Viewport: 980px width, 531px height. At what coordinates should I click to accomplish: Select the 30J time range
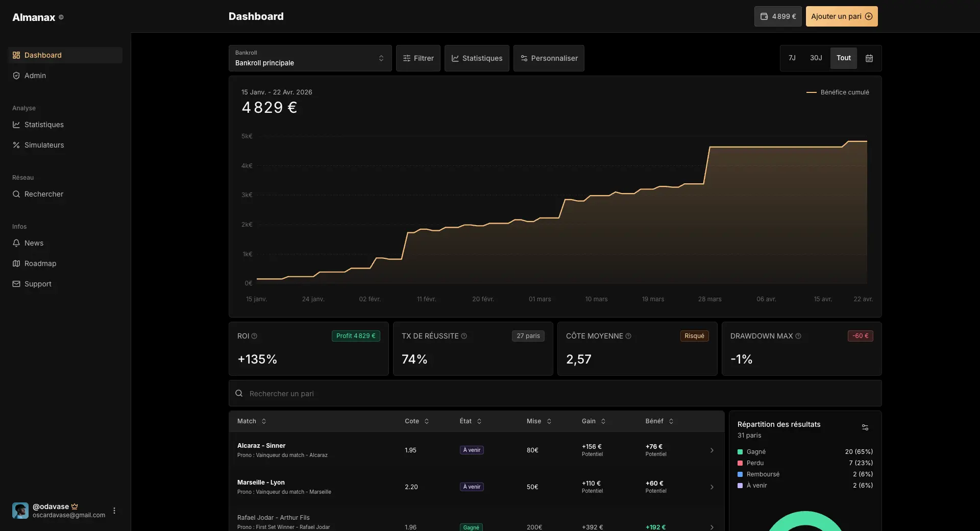pos(816,58)
